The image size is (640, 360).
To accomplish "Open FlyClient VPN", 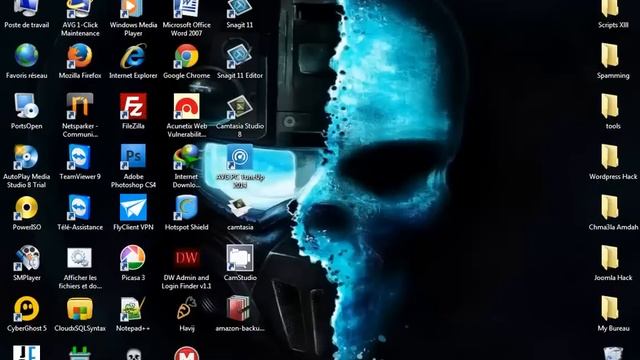I will click(x=133, y=207).
